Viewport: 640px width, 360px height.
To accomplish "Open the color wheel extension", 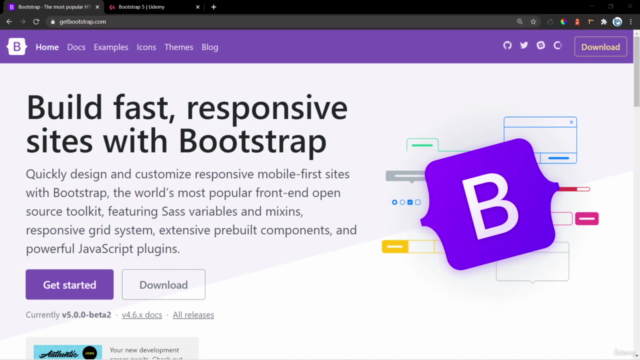I will [x=564, y=22].
